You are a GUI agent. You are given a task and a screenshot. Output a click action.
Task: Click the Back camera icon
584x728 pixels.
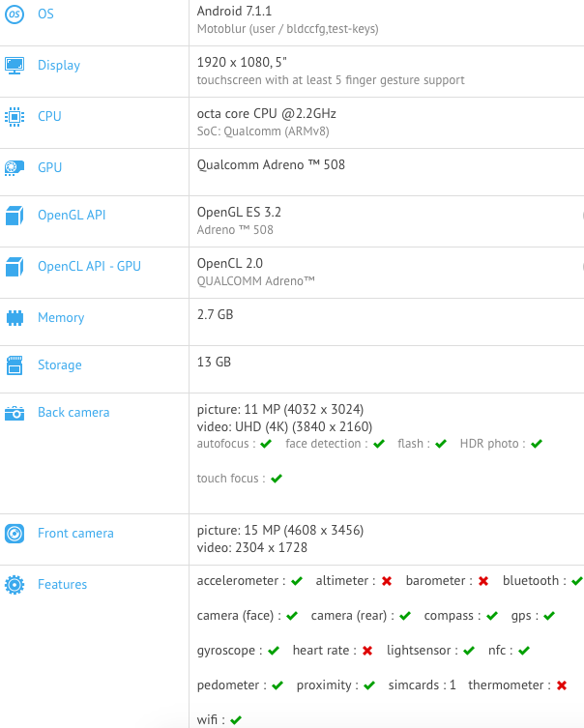point(15,413)
